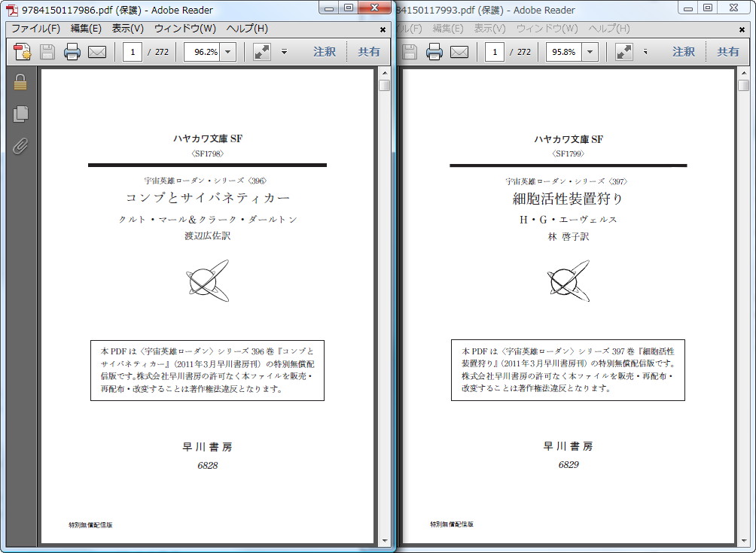Open the Save icon of the 9784150117993.pdf window
Viewport: 756px width, 553px height.
point(410,52)
